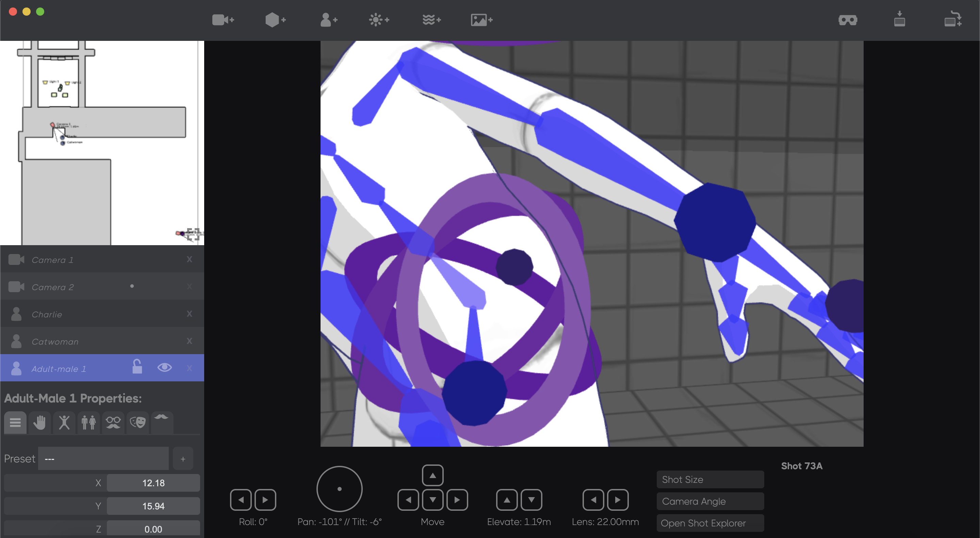980x538 pixels.
Task: Roll camera right arrow
Action: click(265, 500)
